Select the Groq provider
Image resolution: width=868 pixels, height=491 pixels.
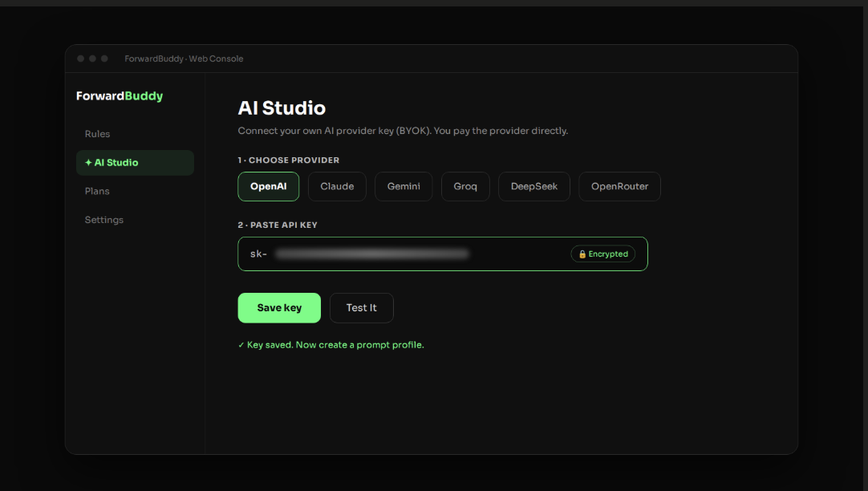point(465,187)
